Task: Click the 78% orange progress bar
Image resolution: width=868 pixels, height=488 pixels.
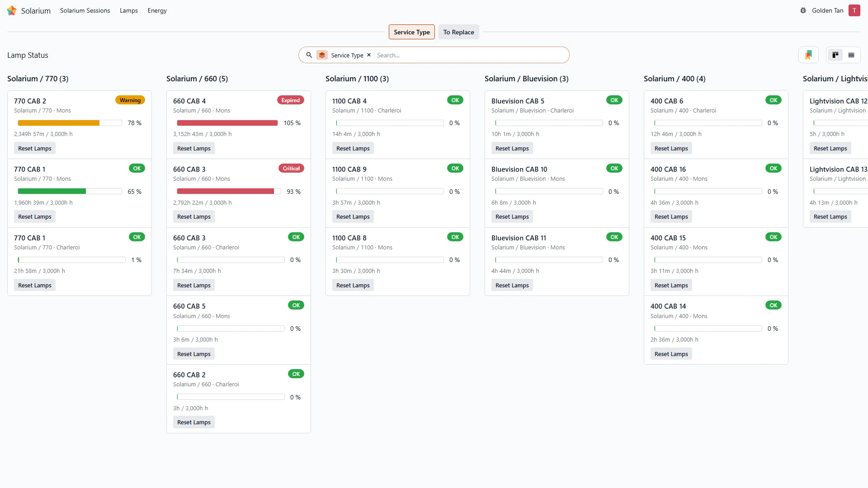Action: click(x=70, y=123)
